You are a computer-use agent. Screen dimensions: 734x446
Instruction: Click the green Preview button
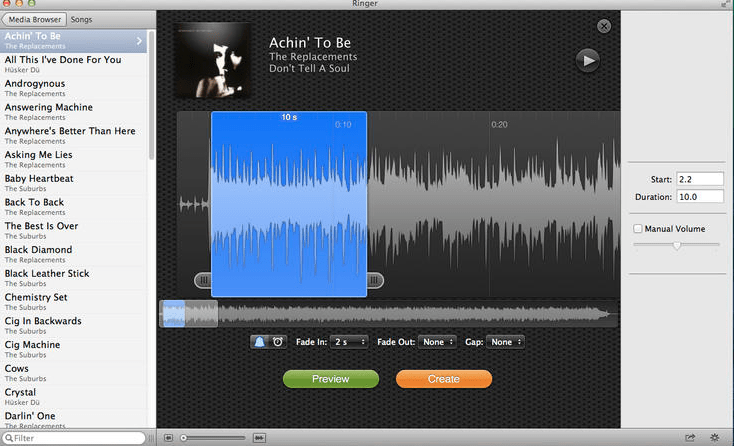tap(330, 379)
